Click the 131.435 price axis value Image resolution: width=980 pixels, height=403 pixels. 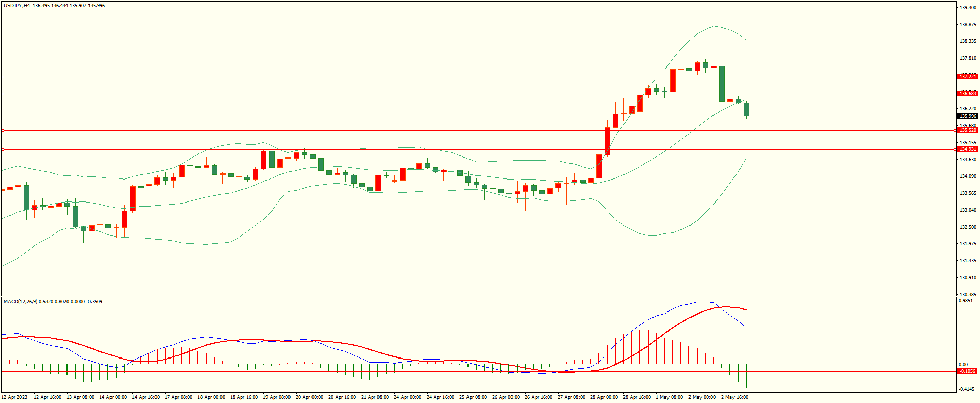point(968,261)
